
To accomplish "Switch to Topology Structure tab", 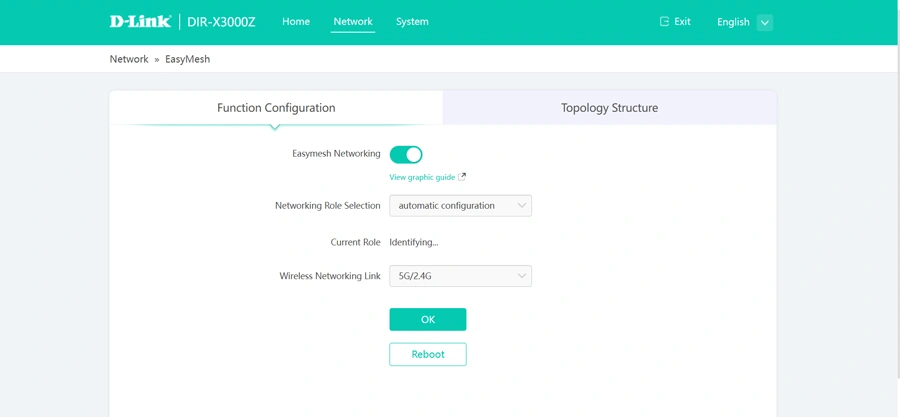I will pyautogui.click(x=610, y=108).
